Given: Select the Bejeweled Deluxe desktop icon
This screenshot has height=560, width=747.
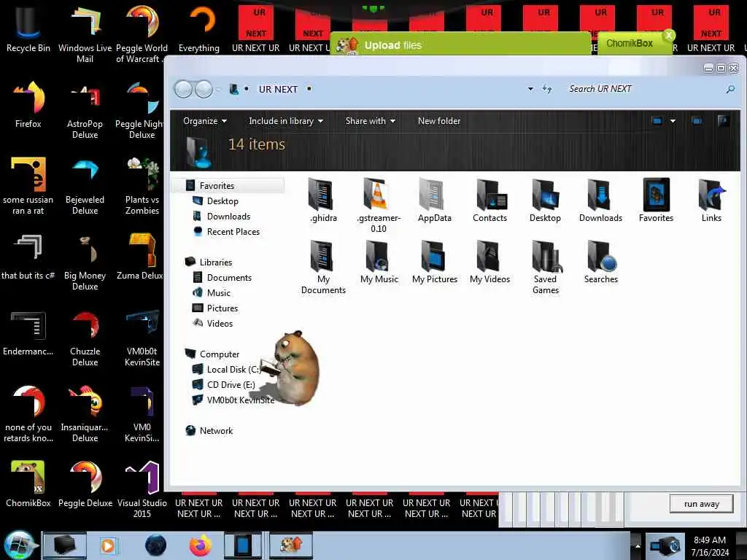Looking at the screenshot, I should [85, 185].
